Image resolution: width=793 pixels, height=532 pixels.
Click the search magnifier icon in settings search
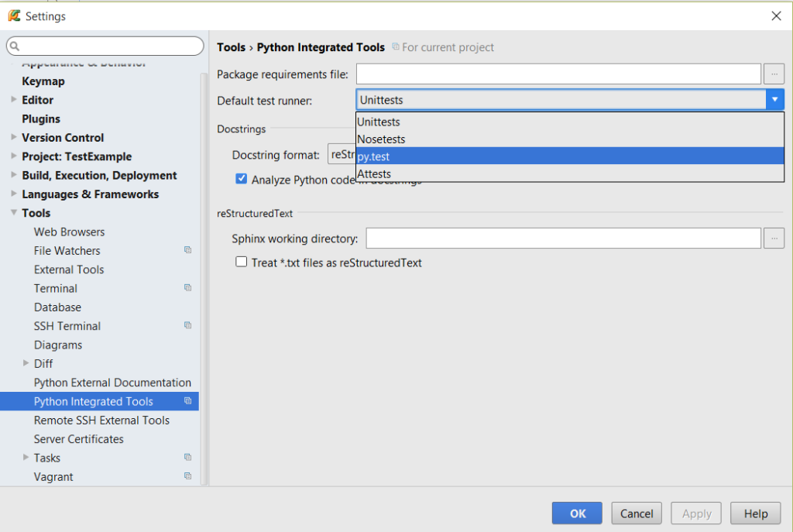pyautogui.click(x=15, y=46)
